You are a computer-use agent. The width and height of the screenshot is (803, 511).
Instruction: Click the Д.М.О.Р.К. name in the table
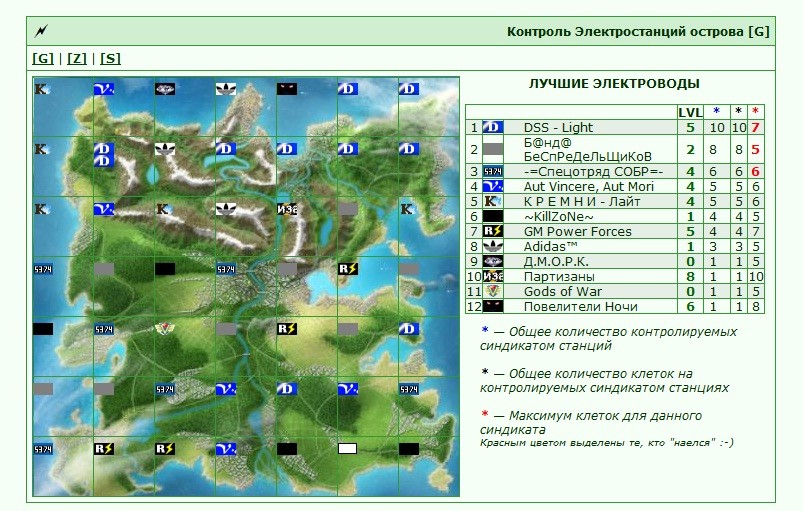pyautogui.click(x=556, y=262)
